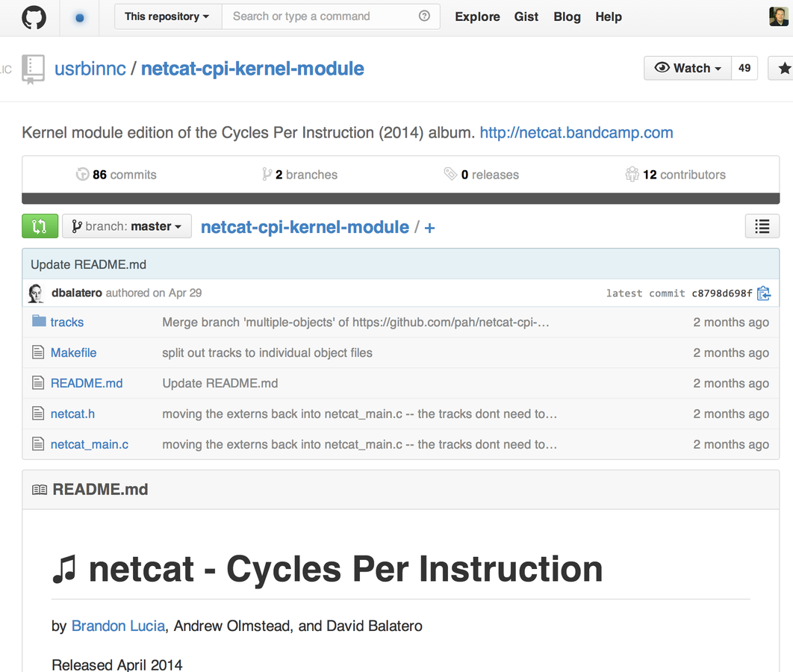
Task: Toggle file list view icon button
Action: click(762, 226)
